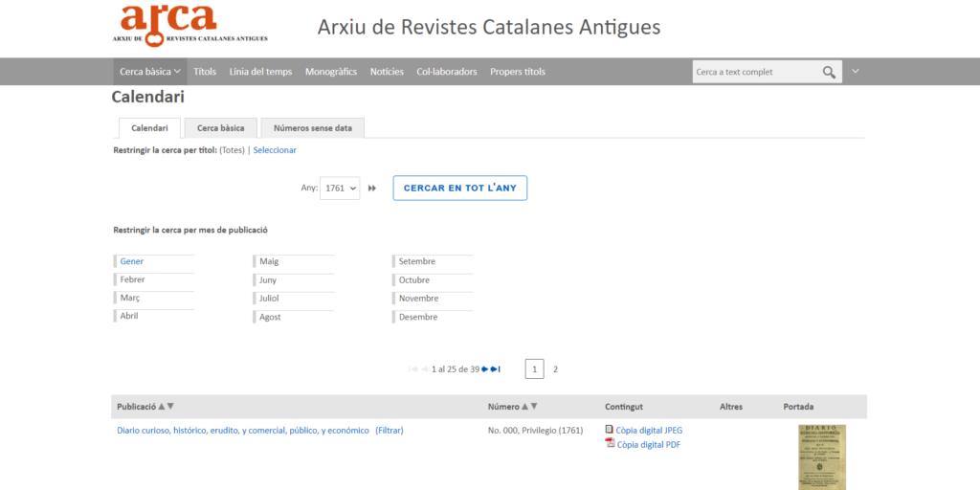Switch to Números sense data tab
Image resolution: width=980 pixels, height=490 pixels.
pyautogui.click(x=313, y=128)
